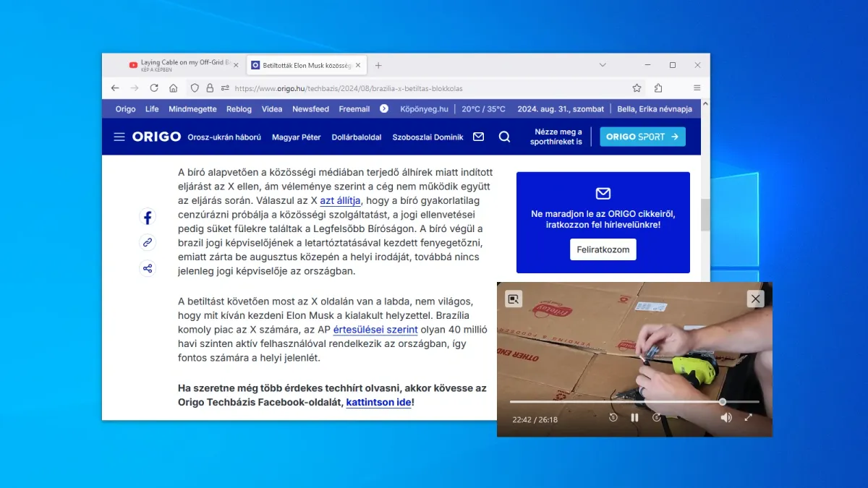List all tabs dropdown arrow
Screen dimensions: 868x488
pyautogui.click(x=603, y=65)
